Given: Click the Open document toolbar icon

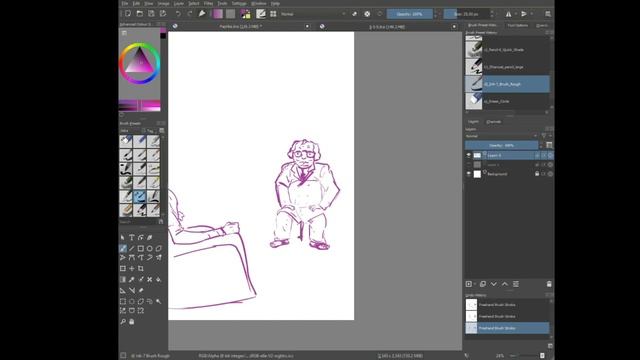Looking at the screenshot, I should (140, 14).
